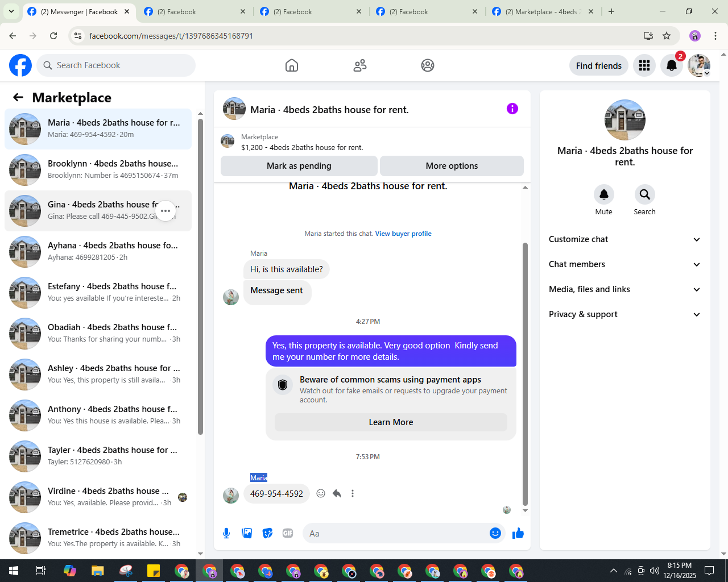Click the Aa message input field
This screenshot has width=728, height=582.
coord(396,533)
